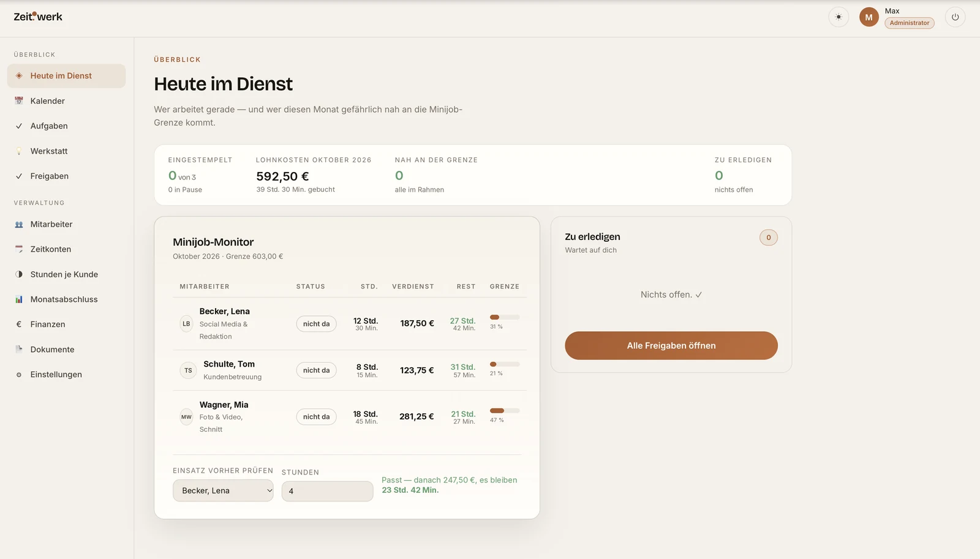Image resolution: width=980 pixels, height=559 pixels.
Task: Click Becker, Lena's 31 % limit progress bar
Action: click(505, 317)
